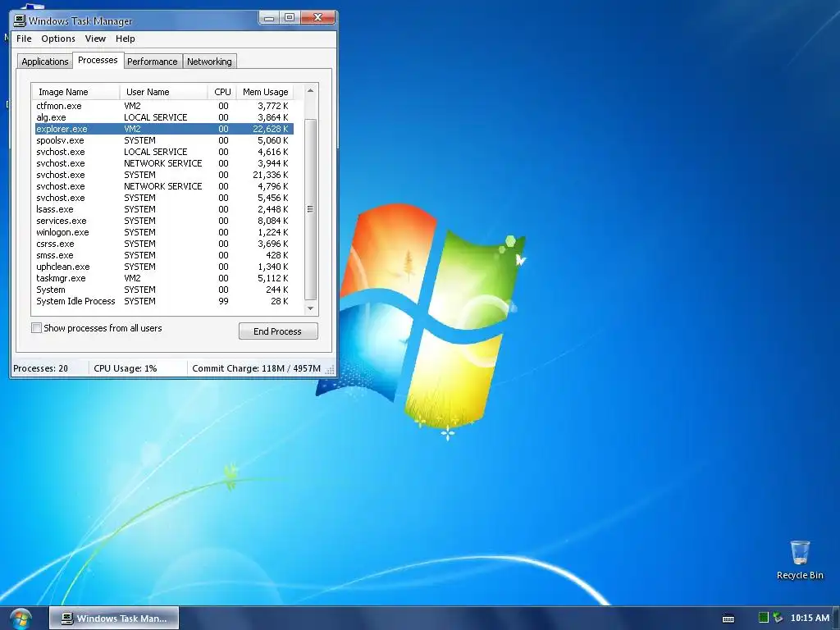Image resolution: width=840 pixels, height=630 pixels.
Task: Select svchost.exe with 21,336 K memory
Action: coord(163,176)
